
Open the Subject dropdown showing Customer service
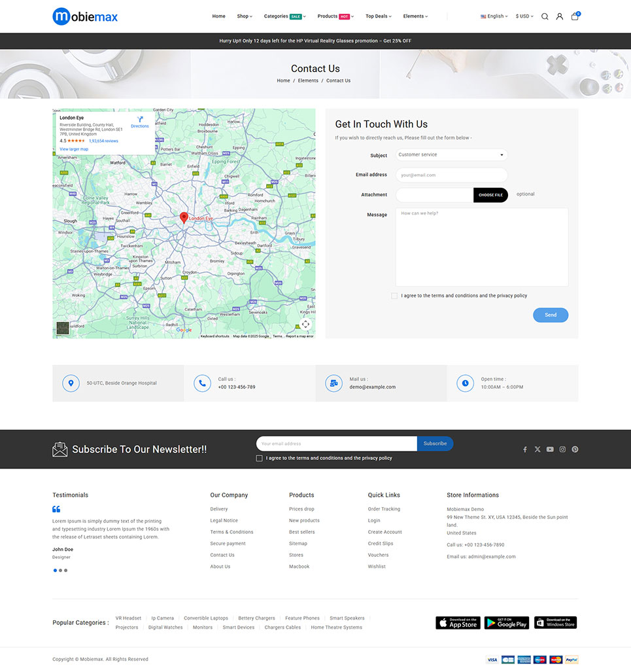[x=451, y=155]
